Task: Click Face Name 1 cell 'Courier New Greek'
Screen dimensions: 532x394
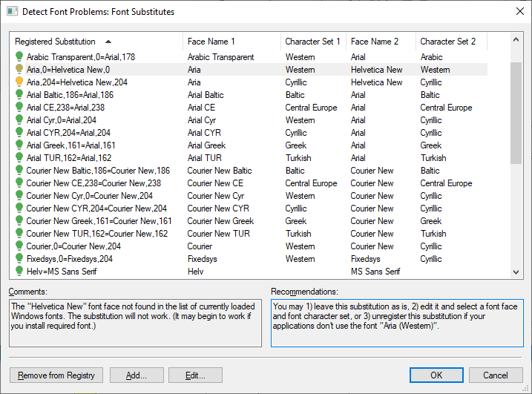Action: click(x=220, y=221)
